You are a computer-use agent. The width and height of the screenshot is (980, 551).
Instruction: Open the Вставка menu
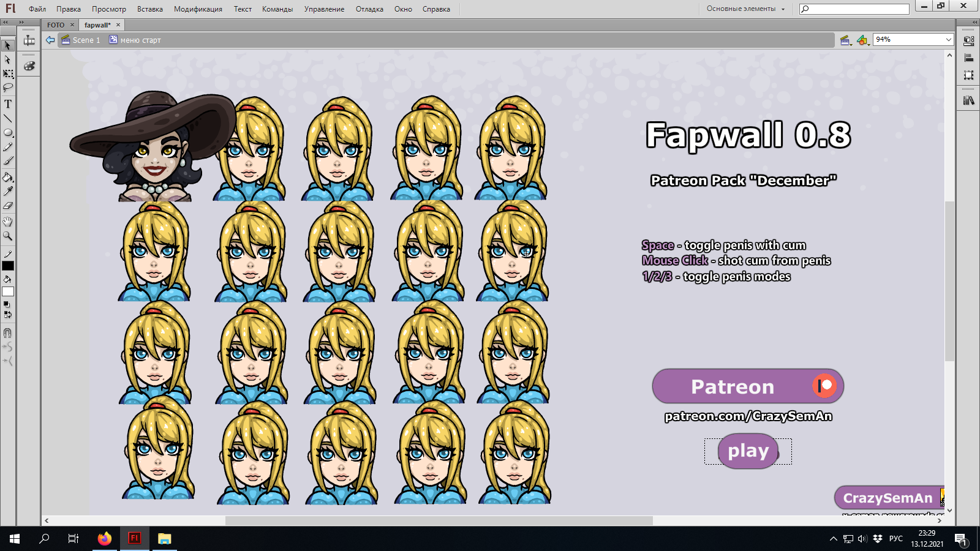coord(150,9)
